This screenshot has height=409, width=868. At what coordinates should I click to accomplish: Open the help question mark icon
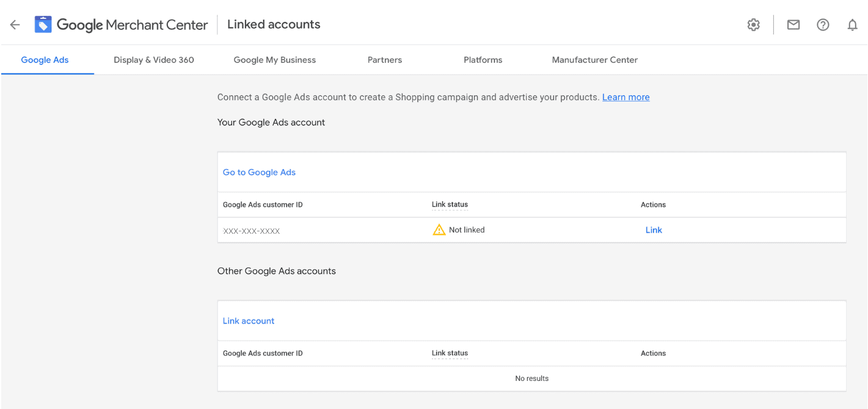823,24
